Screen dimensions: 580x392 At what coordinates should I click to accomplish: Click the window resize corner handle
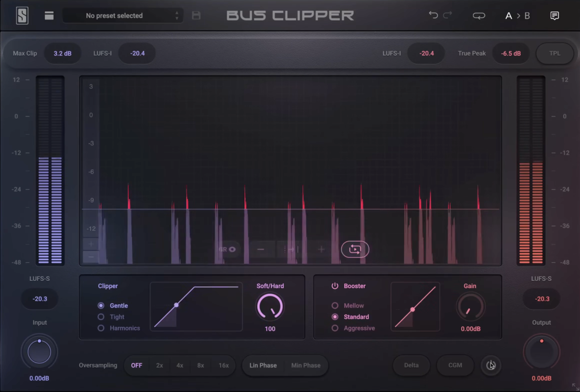pyautogui.click(x=575, y=387)
